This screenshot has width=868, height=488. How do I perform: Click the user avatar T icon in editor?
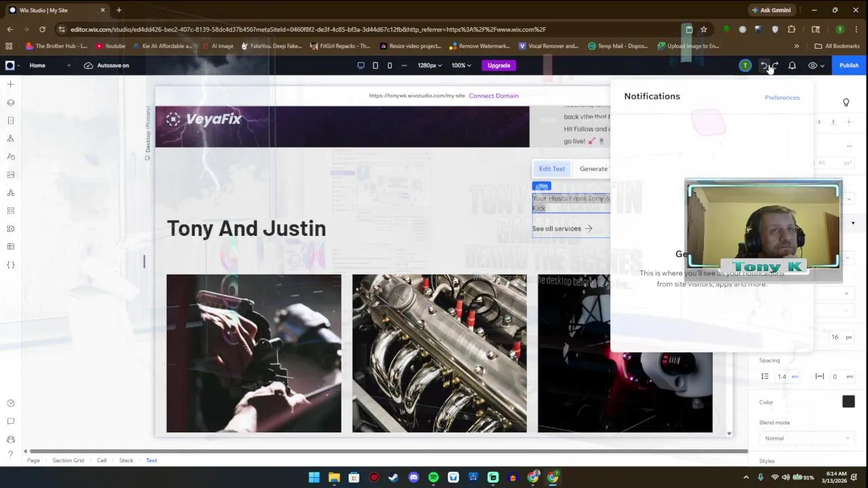click(x=745, y=65)
